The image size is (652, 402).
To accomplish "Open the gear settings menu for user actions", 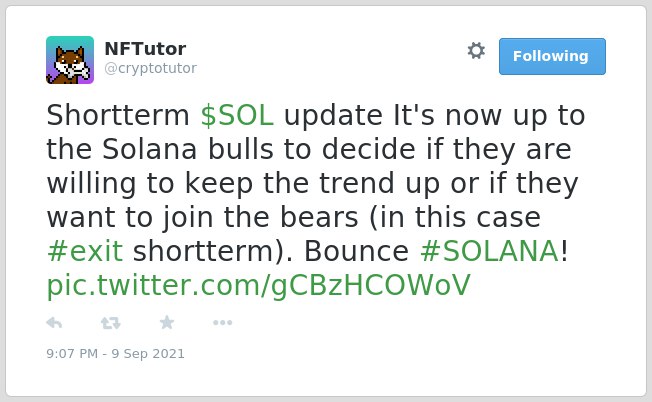I will [x=476, y=51].
